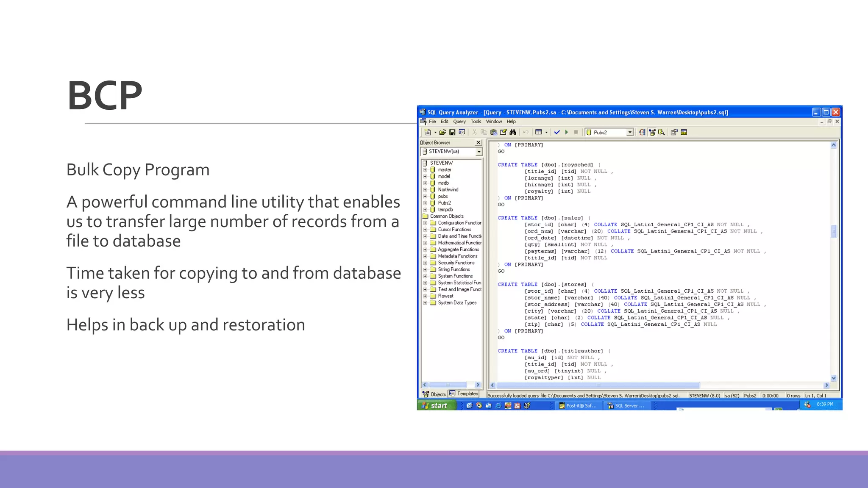Viewport: 868px width, 488px height.
Task: Expand the model database node
Action: click(x=425, y=177)
